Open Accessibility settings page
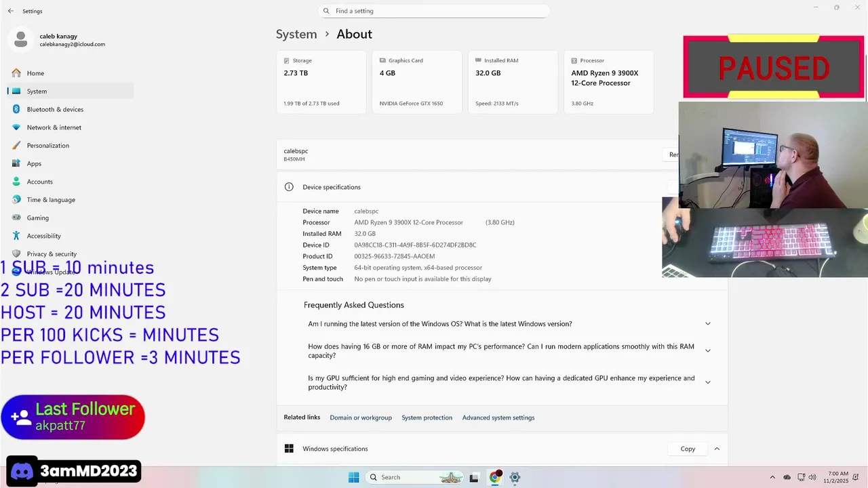868x488 pixels. pyautogui.click(x=71, y=236)
